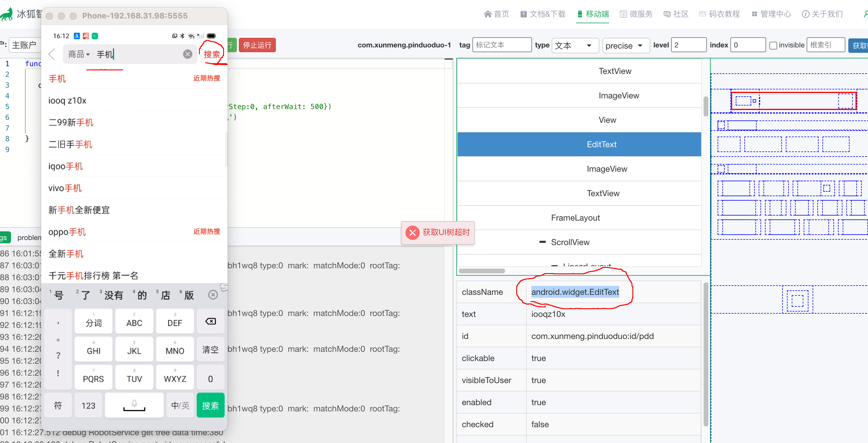The width and height of the screenshot is (868, 443).
Task: Open the 主账户 account dropdown
Action: click(25, 45)
